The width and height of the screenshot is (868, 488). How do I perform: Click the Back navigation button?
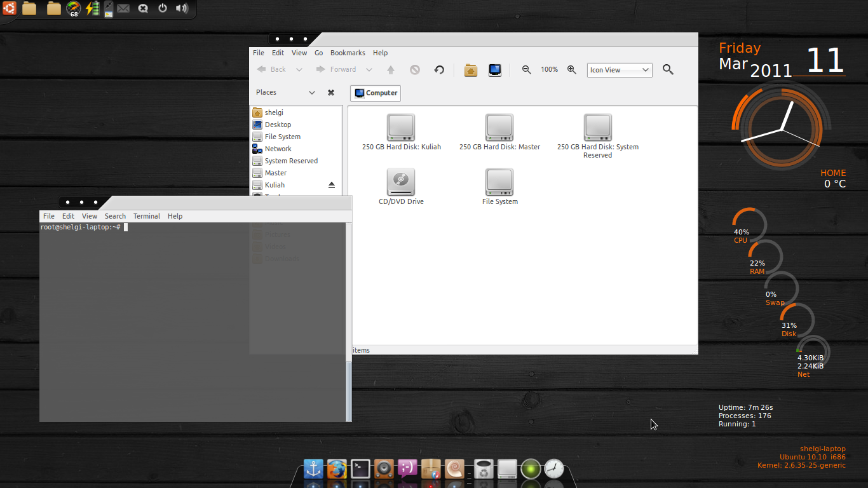tap(272, 70)
